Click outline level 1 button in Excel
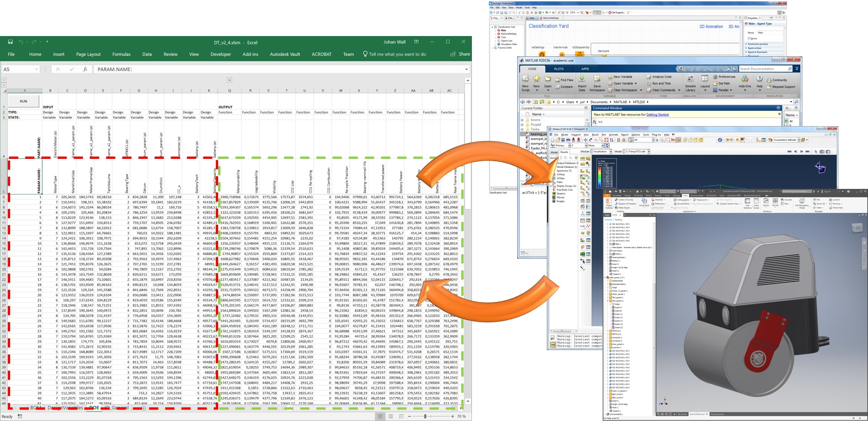The width and height of the screenshot is (868, 442). click(4, 80)
